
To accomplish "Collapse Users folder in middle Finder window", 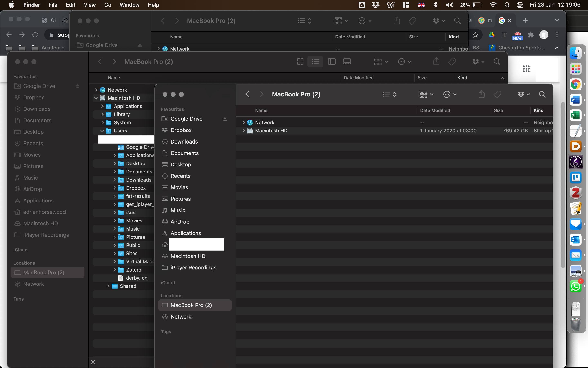I will click(102, 131).
